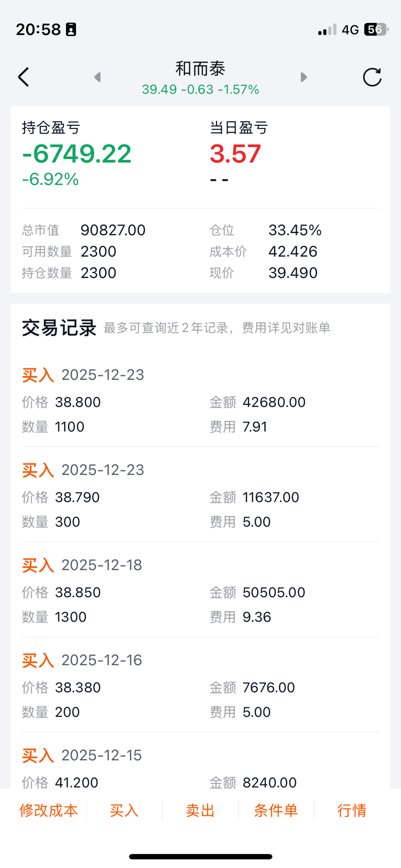This screenshot has width=401, height=868.
Task: Tap the back arrow icon
Action: [x=23, y=77]
